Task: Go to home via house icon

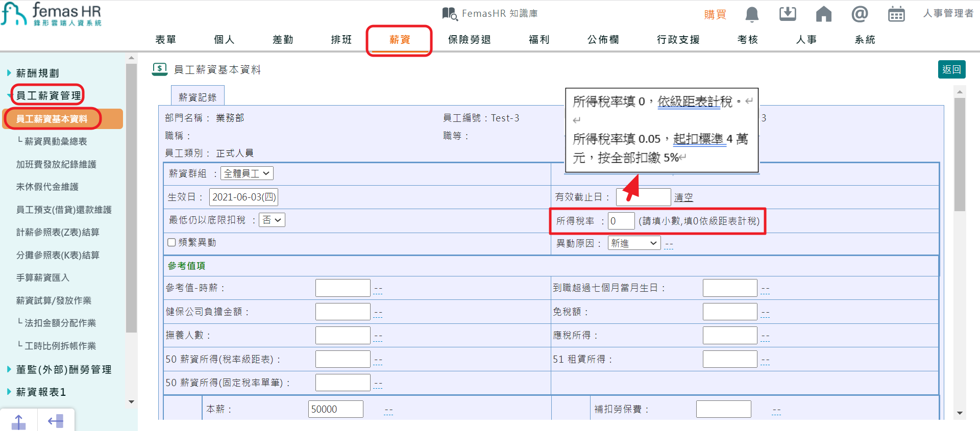Action: (x=823, y=14)
